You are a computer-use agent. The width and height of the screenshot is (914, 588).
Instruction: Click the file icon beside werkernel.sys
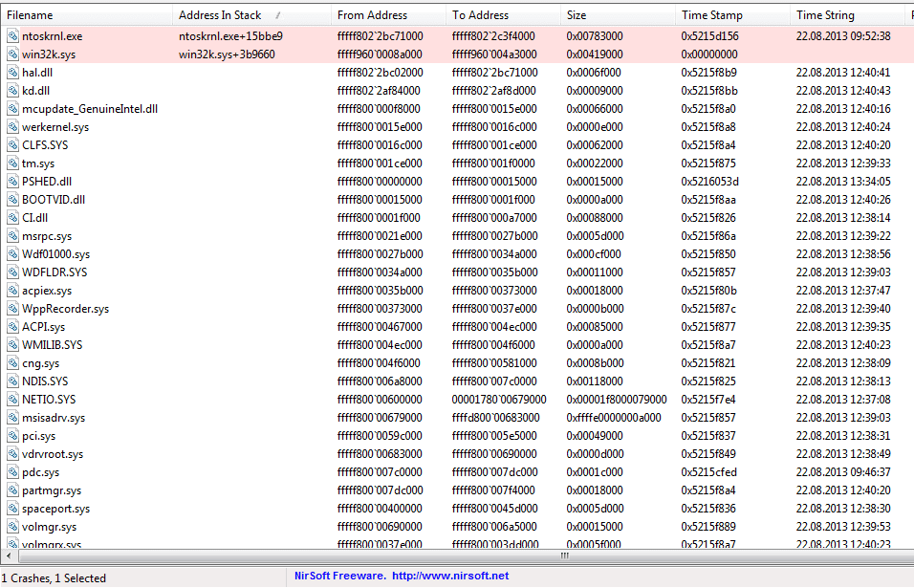12,127
